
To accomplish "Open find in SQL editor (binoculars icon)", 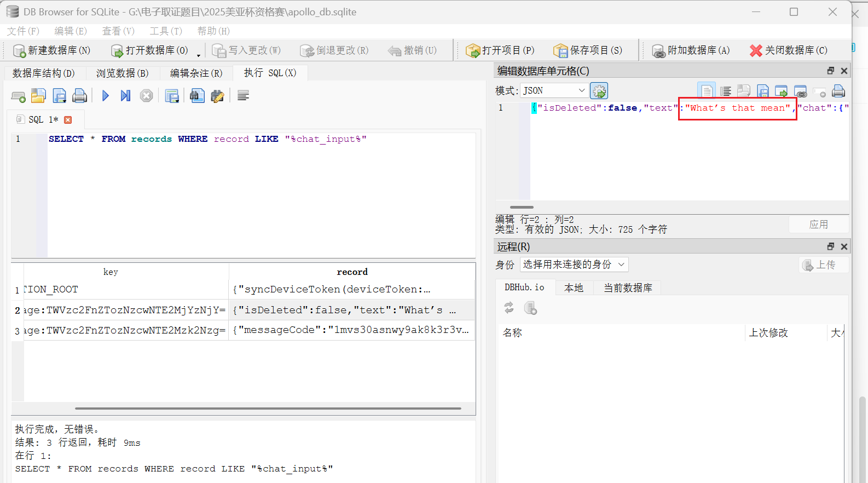I will [x=197, y=96].
